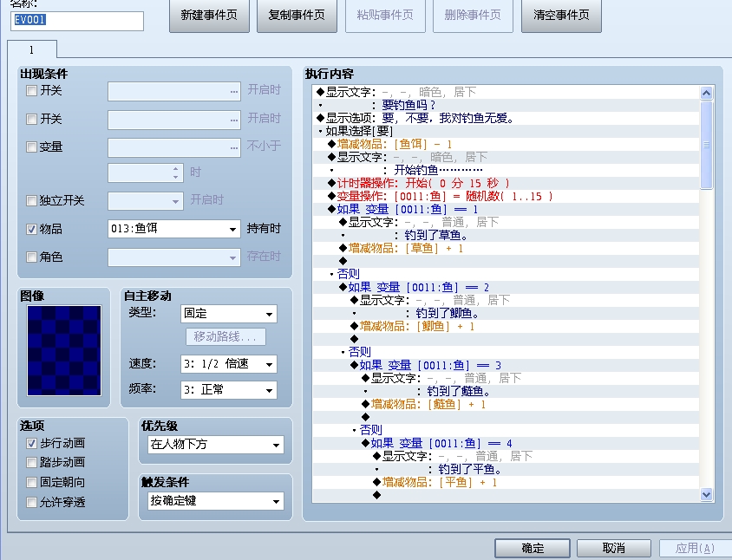Click the 新建事件页 button
This screenshot has width=732, height=560.
tap(209, 16)
